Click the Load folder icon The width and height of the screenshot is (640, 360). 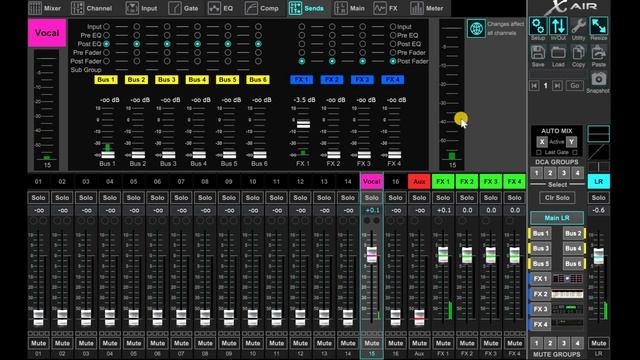click(558, 53)
